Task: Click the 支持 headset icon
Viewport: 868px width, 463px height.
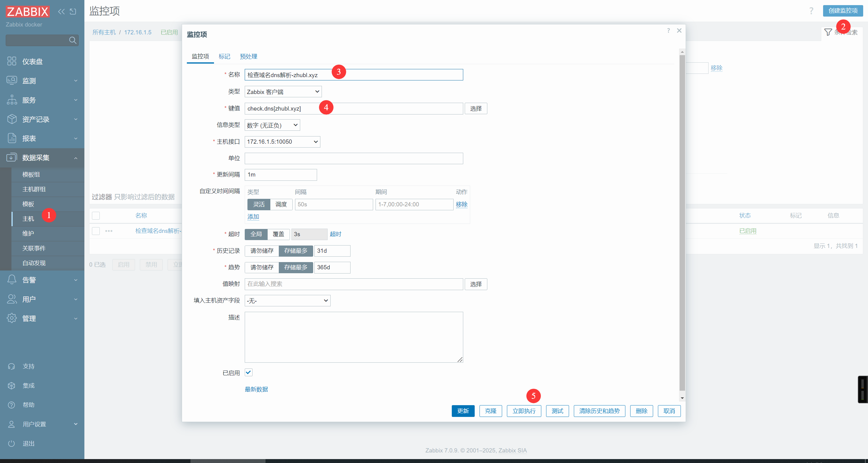Action: pyautogui.click(x=11, y=366)
